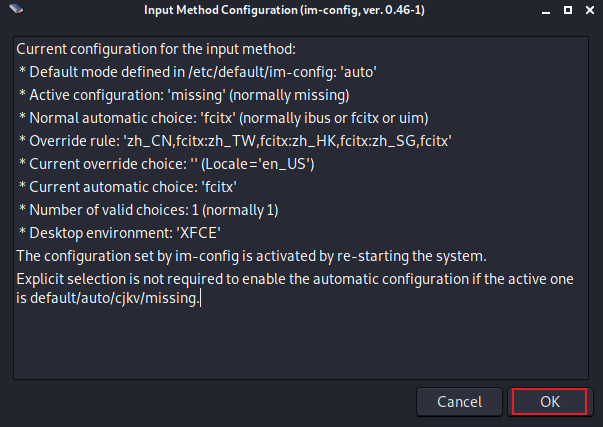Image resolution: width=603 pixels, height=427 pixels.
Task: Click the dialog title 'Input Method Configuration'
Action: pyautogui.click(x=301, y=11)
